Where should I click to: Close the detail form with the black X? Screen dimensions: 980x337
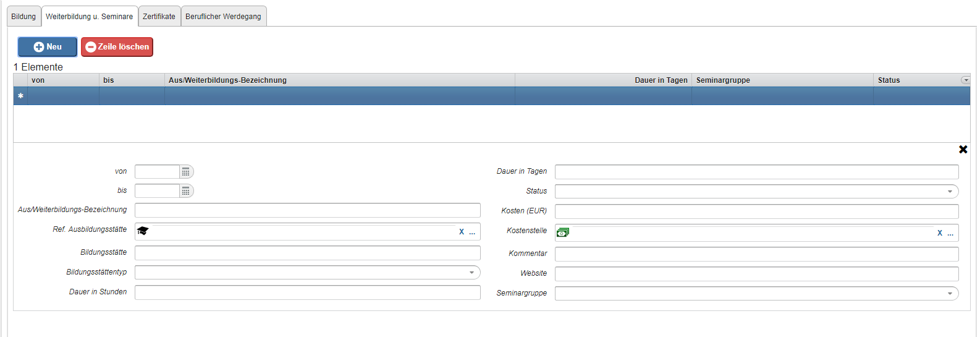click(963, 150)
